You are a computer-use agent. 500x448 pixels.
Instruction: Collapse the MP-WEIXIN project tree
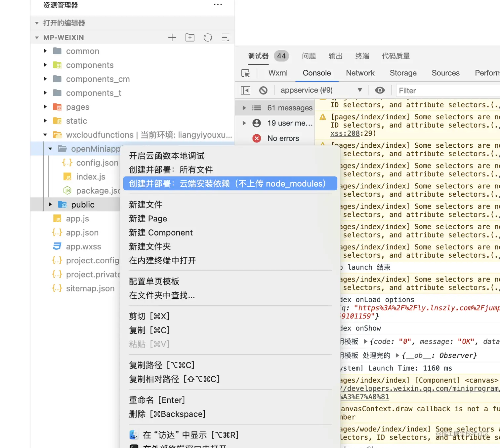(37, 38)
